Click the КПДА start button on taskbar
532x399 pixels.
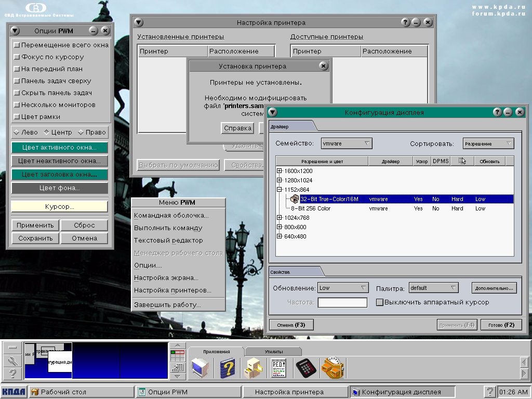14,392
